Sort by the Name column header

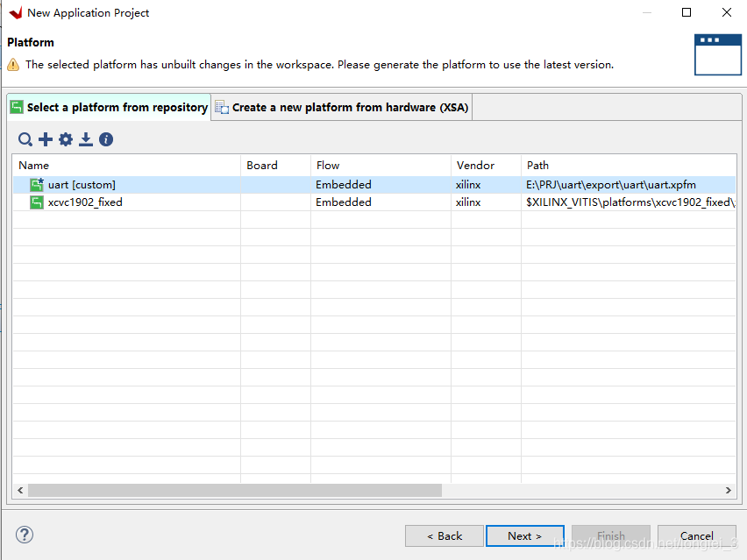(127, 166)
